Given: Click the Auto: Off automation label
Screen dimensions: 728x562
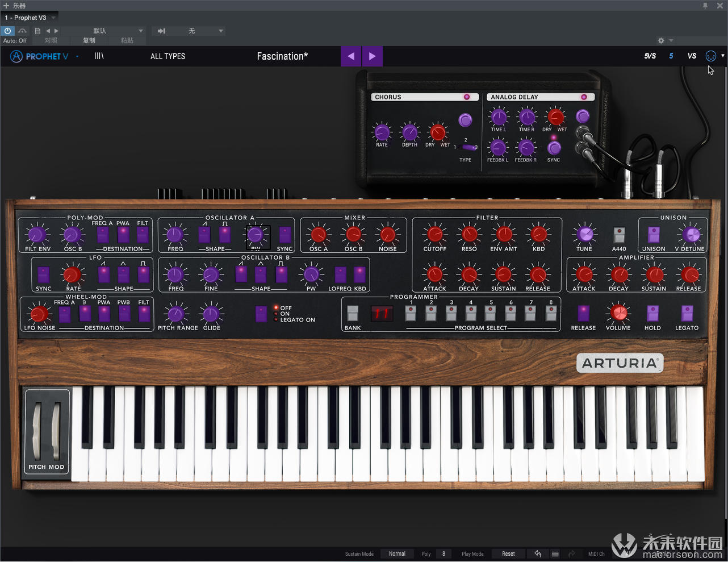Looking at the screenshot, I should 15,40.
